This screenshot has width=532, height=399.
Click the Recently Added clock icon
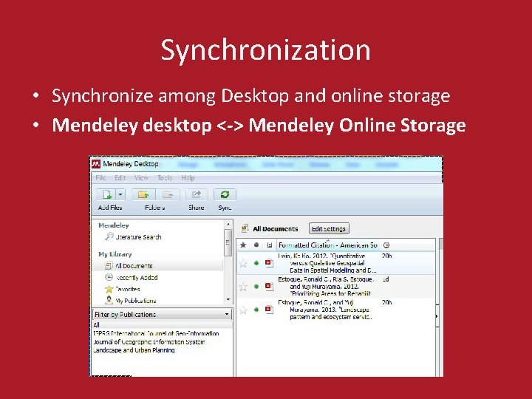click(109, 277)
